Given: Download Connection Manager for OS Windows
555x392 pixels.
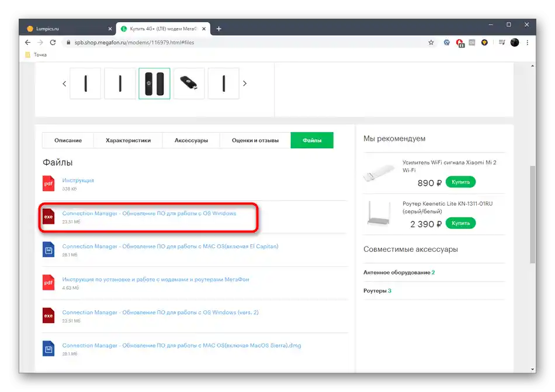Looking at the screenshot, I should (149, 213).
